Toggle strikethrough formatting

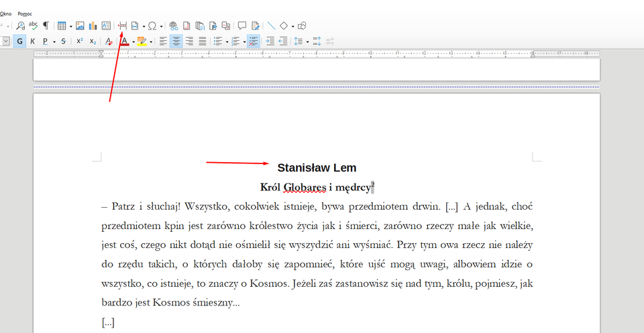click(x=63, y=41)
